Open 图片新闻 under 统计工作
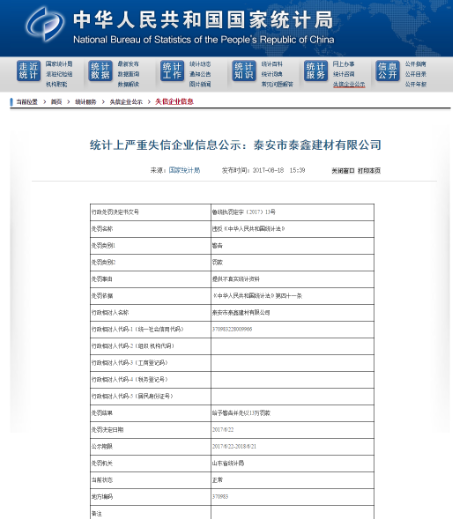The width and height of the screenshot is (453, 519). pyautogui.click(x=200, y=84)
